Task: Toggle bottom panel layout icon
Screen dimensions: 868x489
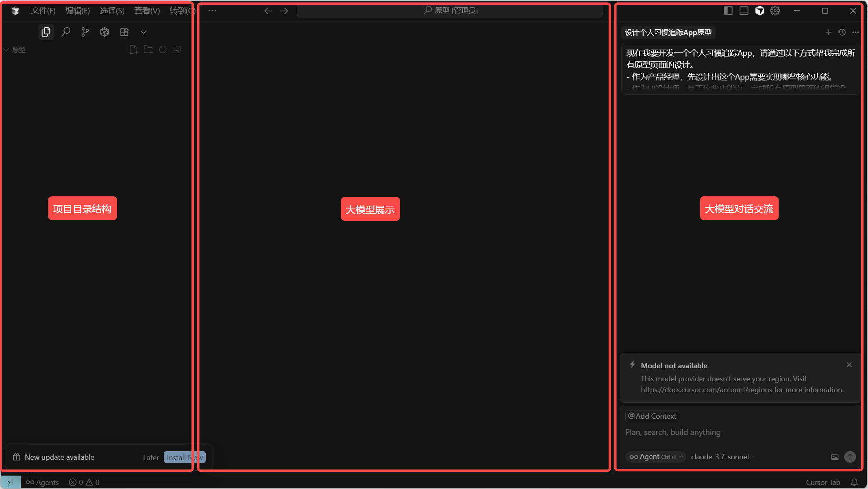Action: [744, 11]
